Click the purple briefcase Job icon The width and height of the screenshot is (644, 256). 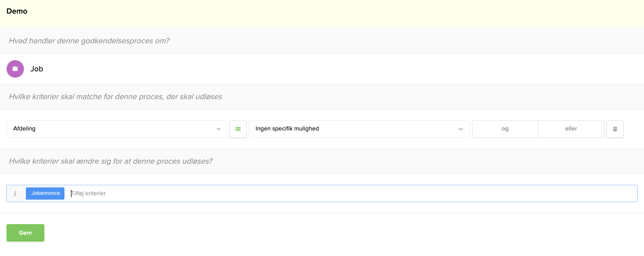15,69
